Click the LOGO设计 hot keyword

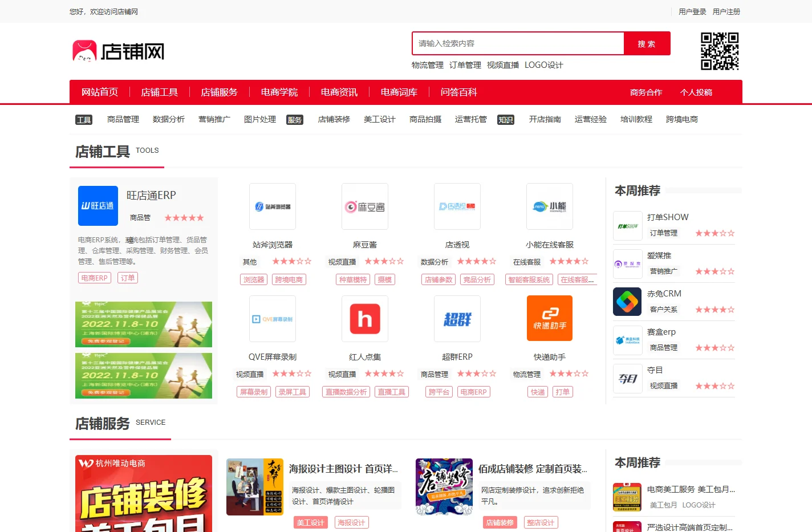pyautogui.click(x=543, y=65)
